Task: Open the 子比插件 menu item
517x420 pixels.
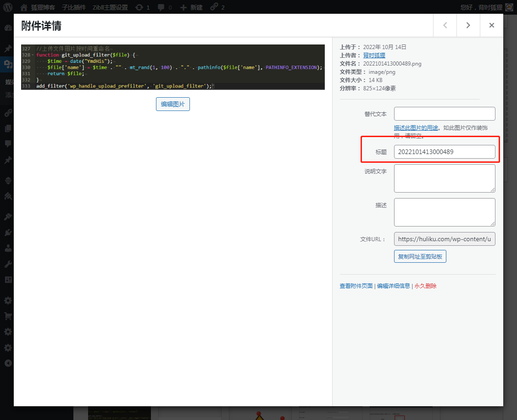Action: coord(74,7)
